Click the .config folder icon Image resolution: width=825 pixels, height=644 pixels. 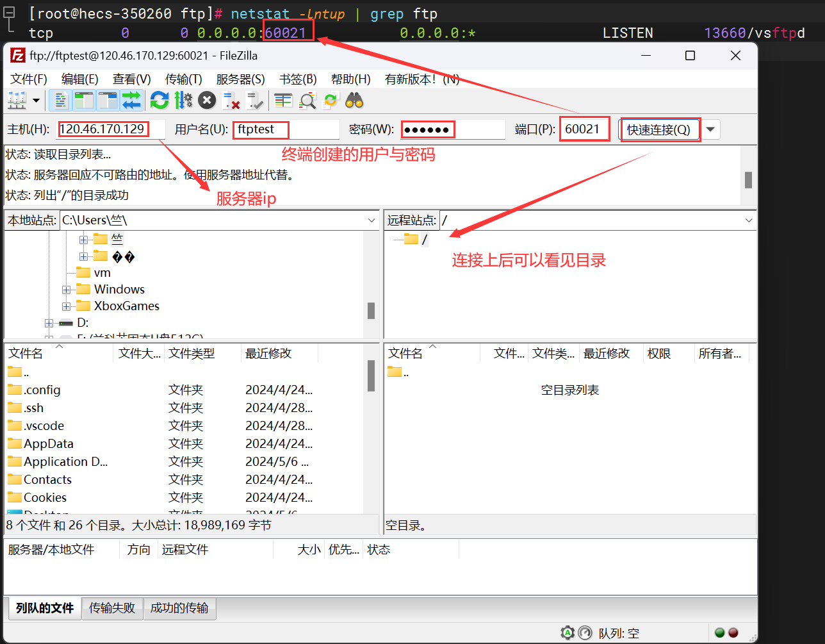pyautogui.click(x=15, y=390)
